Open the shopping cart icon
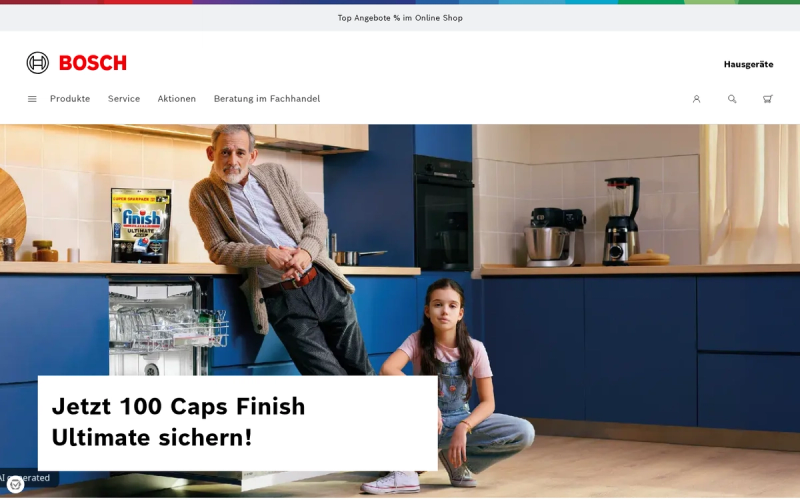 coord(767,99)
